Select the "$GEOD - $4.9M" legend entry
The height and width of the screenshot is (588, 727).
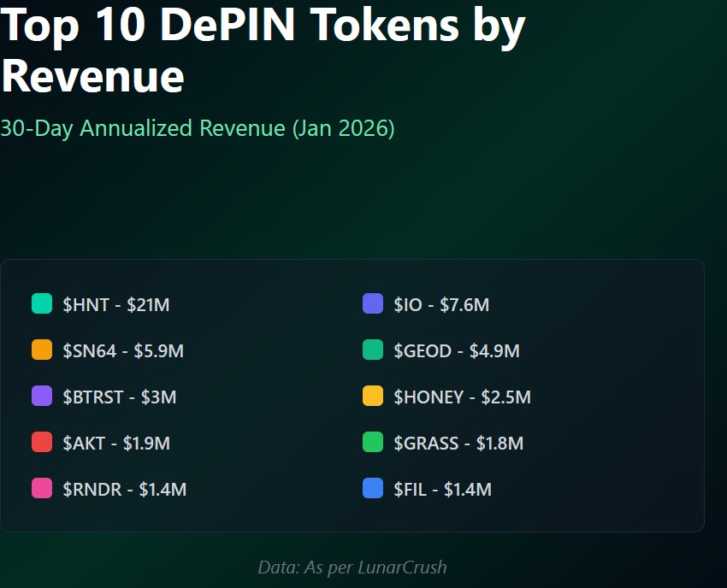(457, 350)
